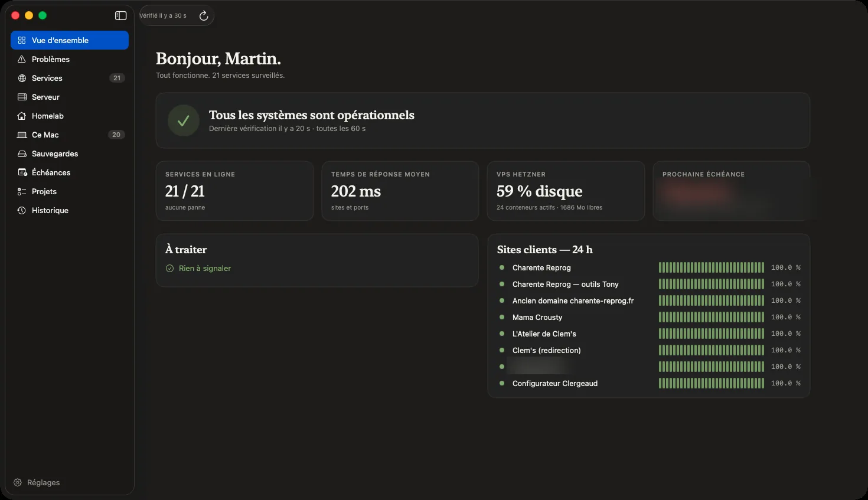Select the Configurateur Clergeaud site name

coord(555,383)
